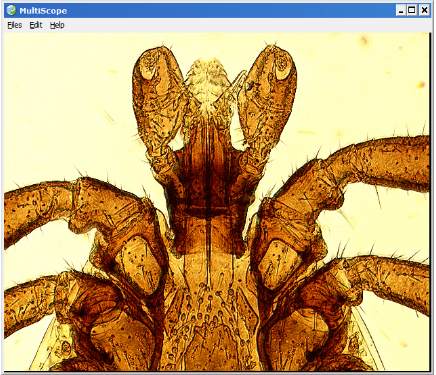
Task: Click the bristled ventral area below mouthparts
Action: tap(210, 317)
